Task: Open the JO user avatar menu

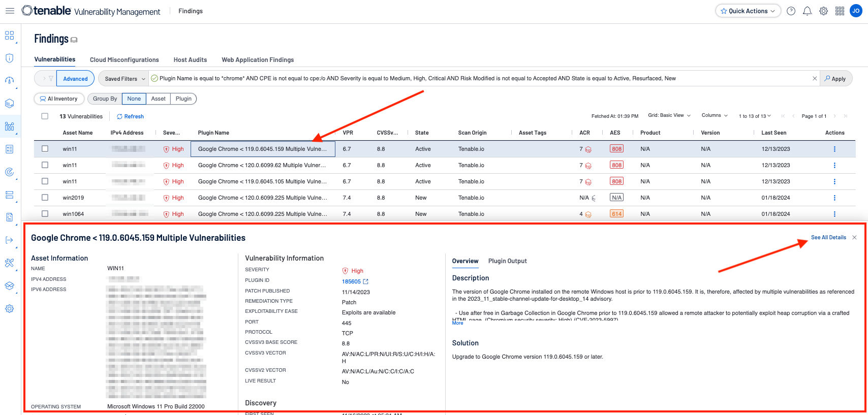Action: pyautogui.click(x=856, y=11)
